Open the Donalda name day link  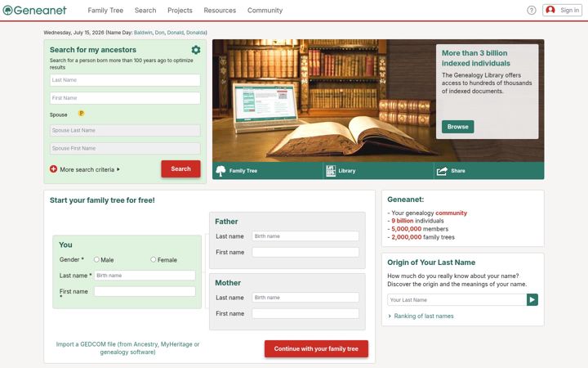click(196, 33)
